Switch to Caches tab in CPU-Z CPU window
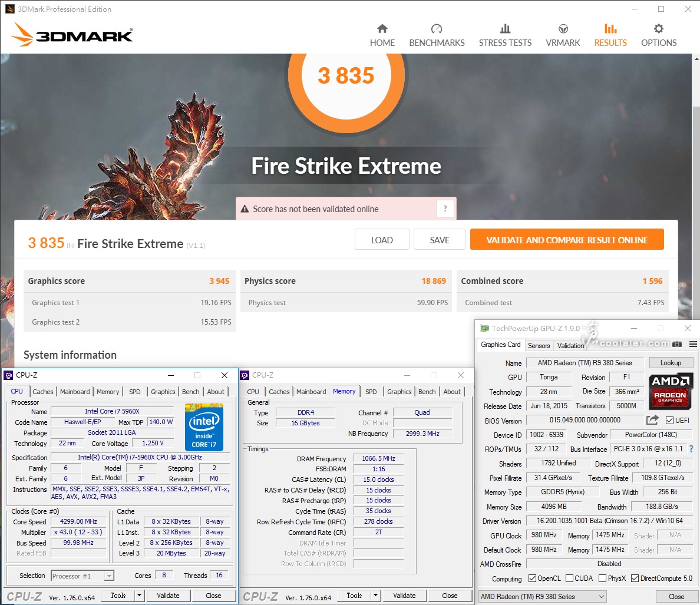The width and height of the screenshot is (700, 605). point(43,392)
